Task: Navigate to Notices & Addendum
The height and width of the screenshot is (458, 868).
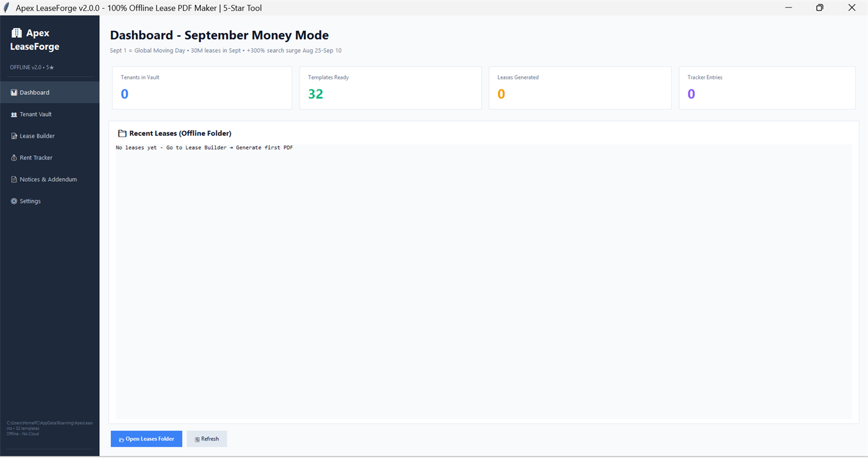Action: click(50, 179)
